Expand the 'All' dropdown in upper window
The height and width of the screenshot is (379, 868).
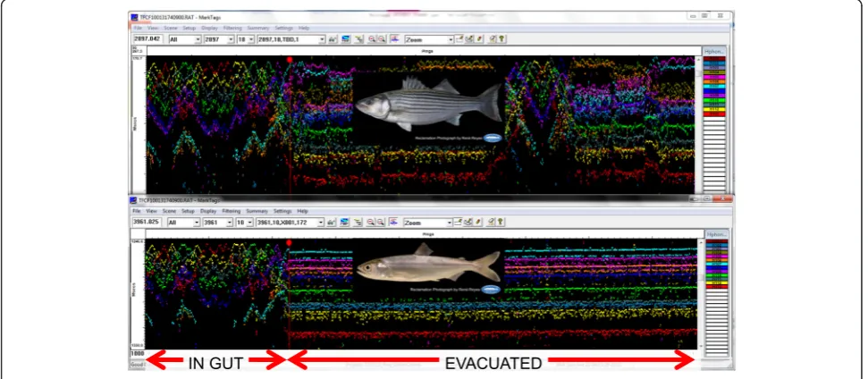[x=198, y=39]
